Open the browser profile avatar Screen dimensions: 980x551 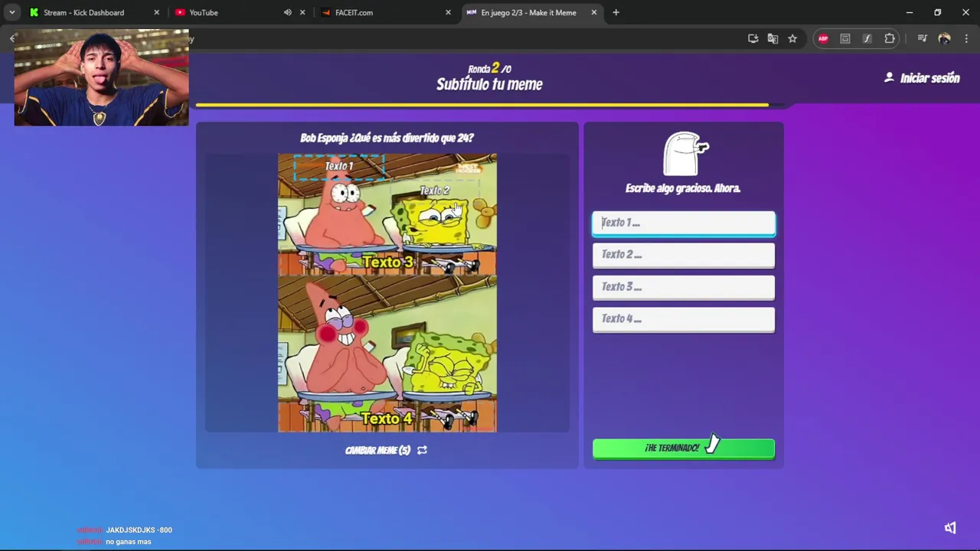point(944,38)
